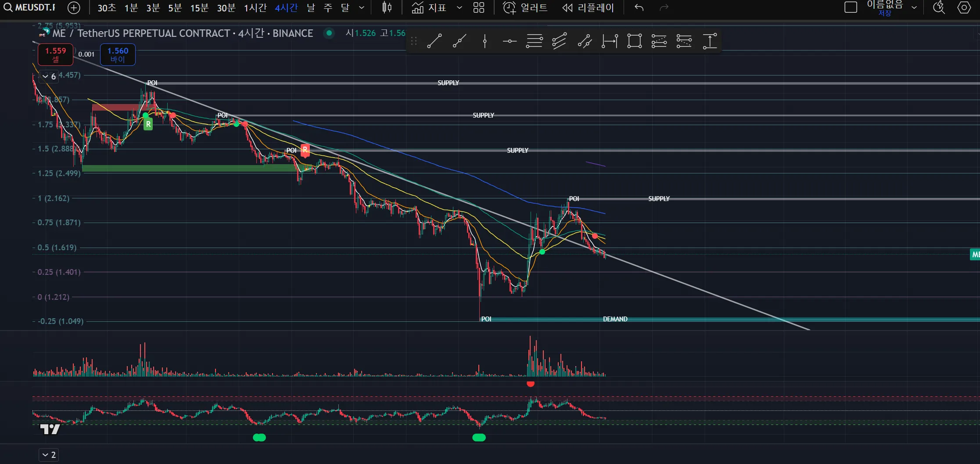This screenshot has height=464, width=980.
Task: Grab the drawing toolbar drag handle
Action: coord(413,41)
